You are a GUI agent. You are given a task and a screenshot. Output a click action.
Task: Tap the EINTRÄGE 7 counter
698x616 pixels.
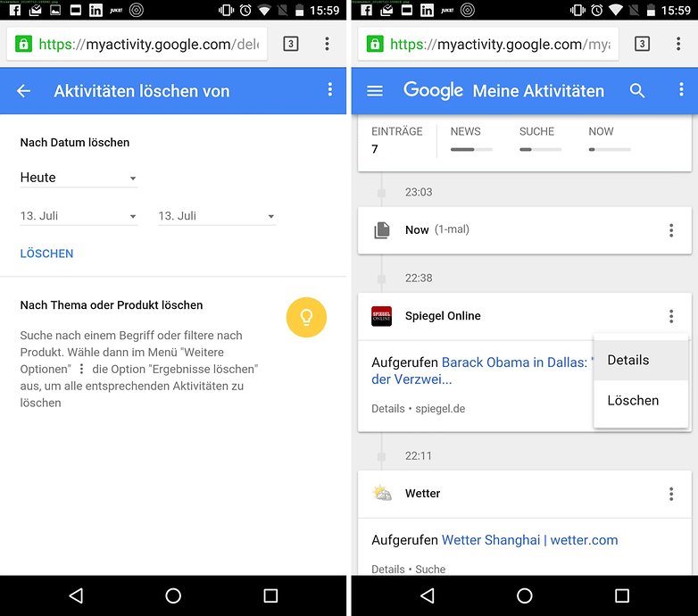pos(396,140)
